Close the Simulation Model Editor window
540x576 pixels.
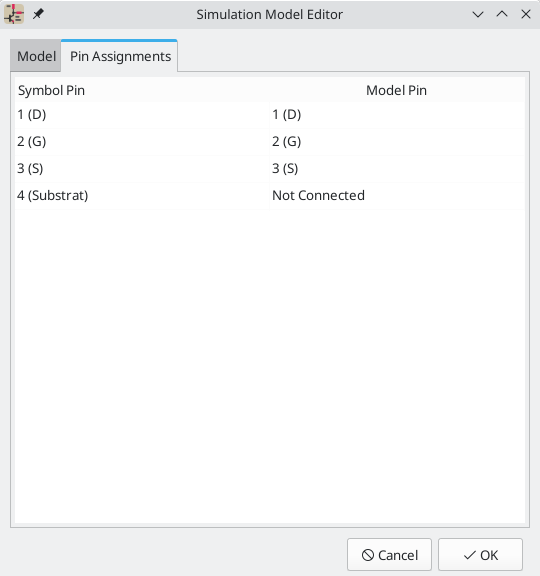point(526,14)
